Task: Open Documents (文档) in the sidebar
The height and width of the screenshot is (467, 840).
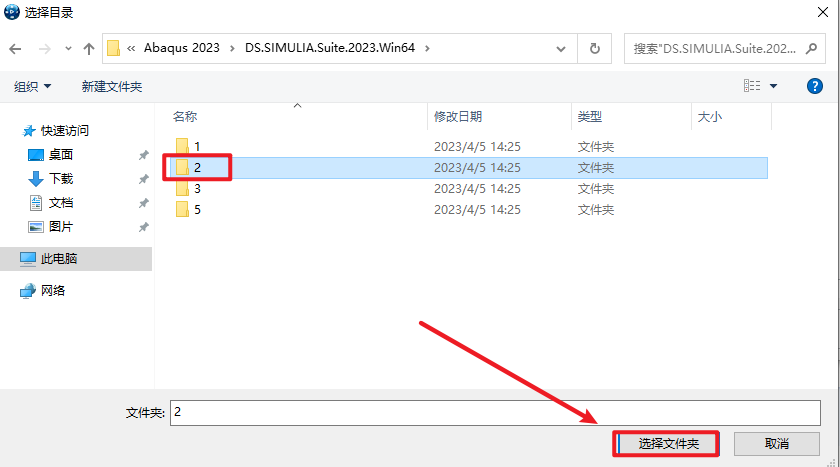Action: pos(61,203)
